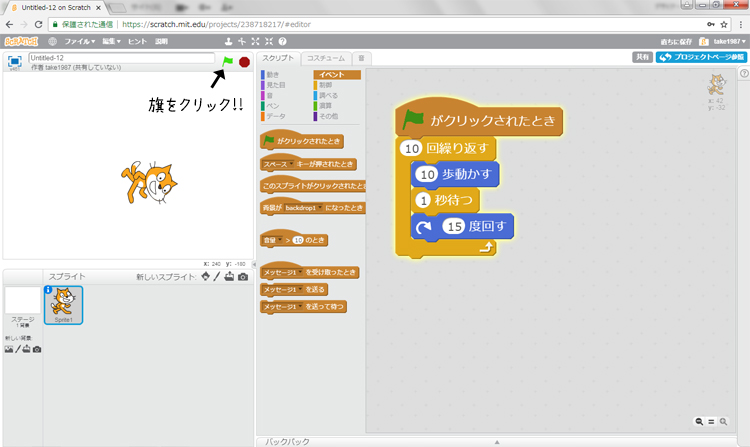Reload the browser page
The image size is (750, 447).
point(39,24)
